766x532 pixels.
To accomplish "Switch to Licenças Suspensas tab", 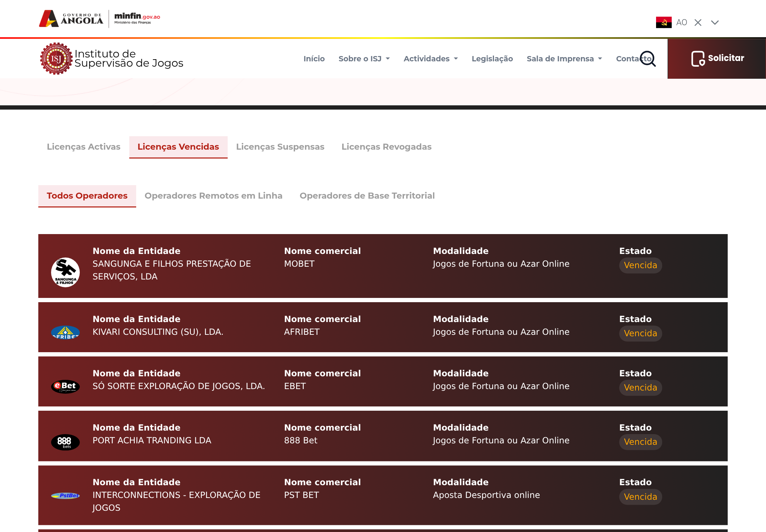I will click(280, 147).
